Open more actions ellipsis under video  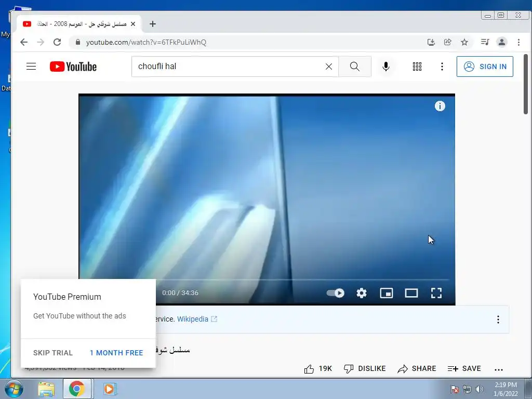tap(498, 369)
